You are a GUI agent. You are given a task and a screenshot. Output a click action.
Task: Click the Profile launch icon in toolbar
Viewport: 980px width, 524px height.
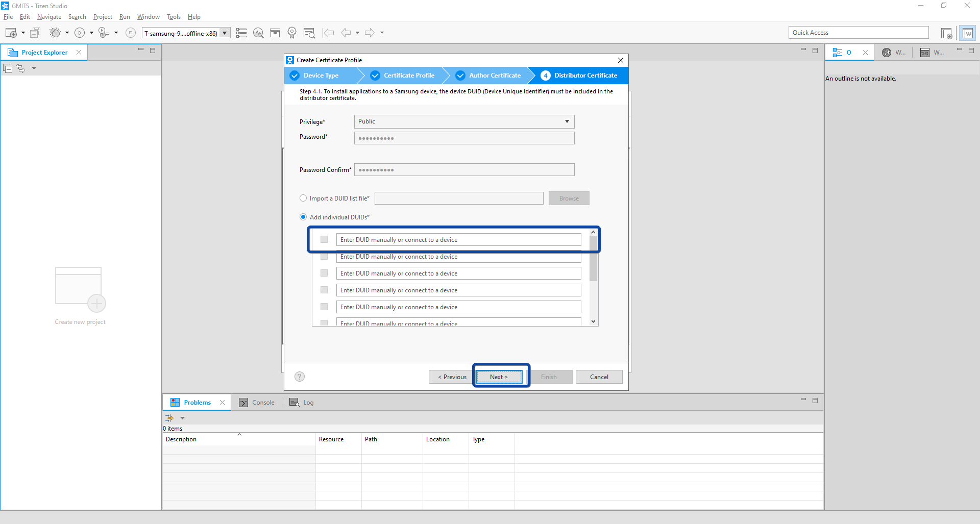(104, 33)
